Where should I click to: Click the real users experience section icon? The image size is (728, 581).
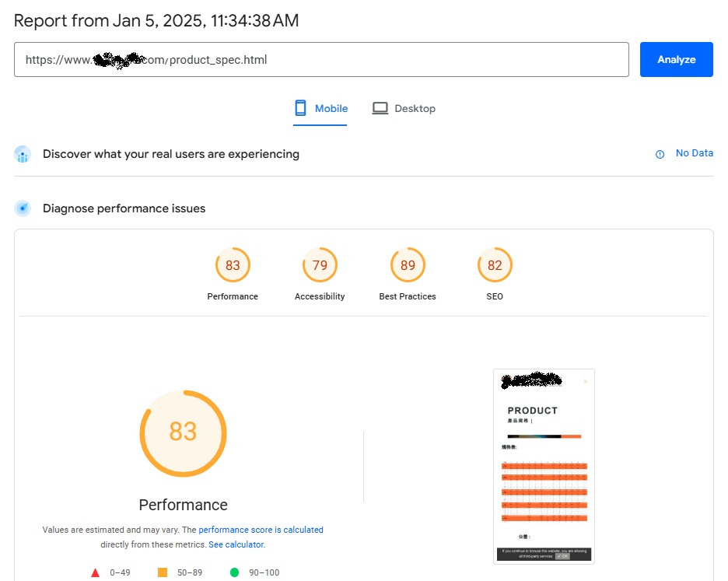coord(22,154)
